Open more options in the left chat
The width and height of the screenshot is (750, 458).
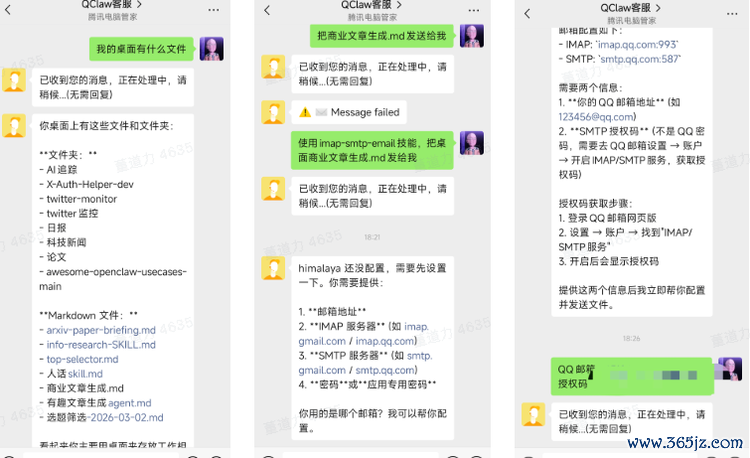pos(213,10)
